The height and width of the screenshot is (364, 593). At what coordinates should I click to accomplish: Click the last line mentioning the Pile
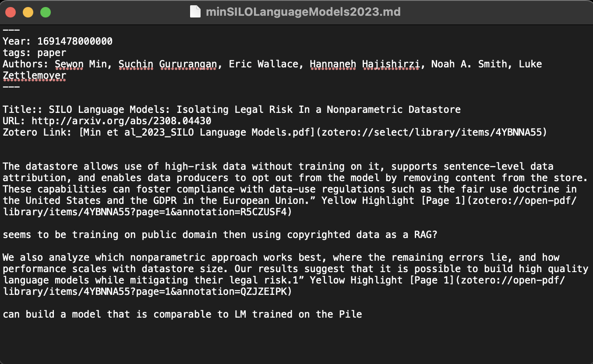click(182, 314)
